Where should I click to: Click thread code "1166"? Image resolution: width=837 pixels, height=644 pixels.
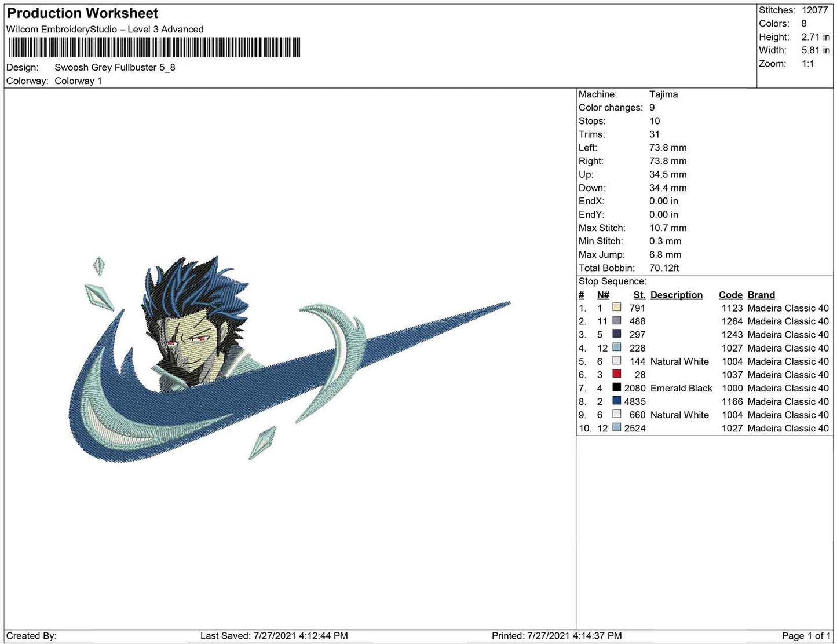click(x=732, y=401)
